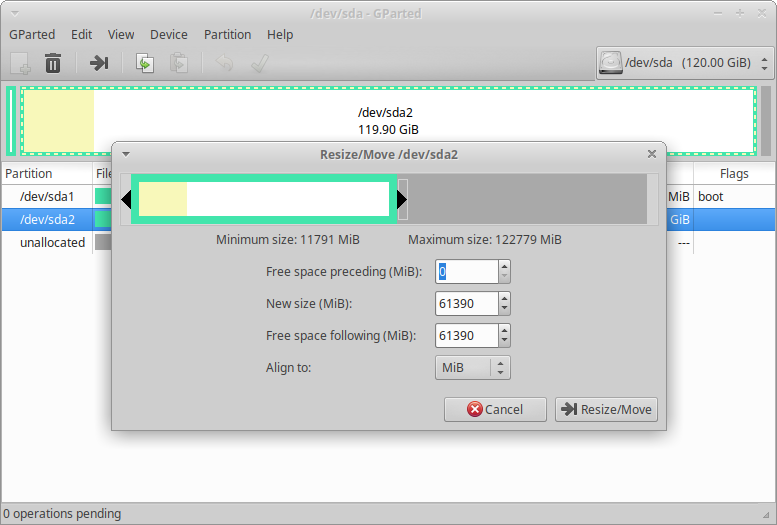Increase Free space following value

tap(504, 331)
